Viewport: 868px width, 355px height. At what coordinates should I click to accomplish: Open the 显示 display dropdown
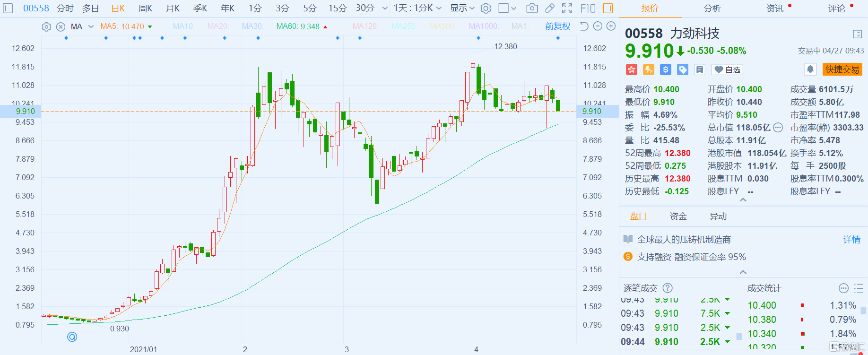(462, 8)
